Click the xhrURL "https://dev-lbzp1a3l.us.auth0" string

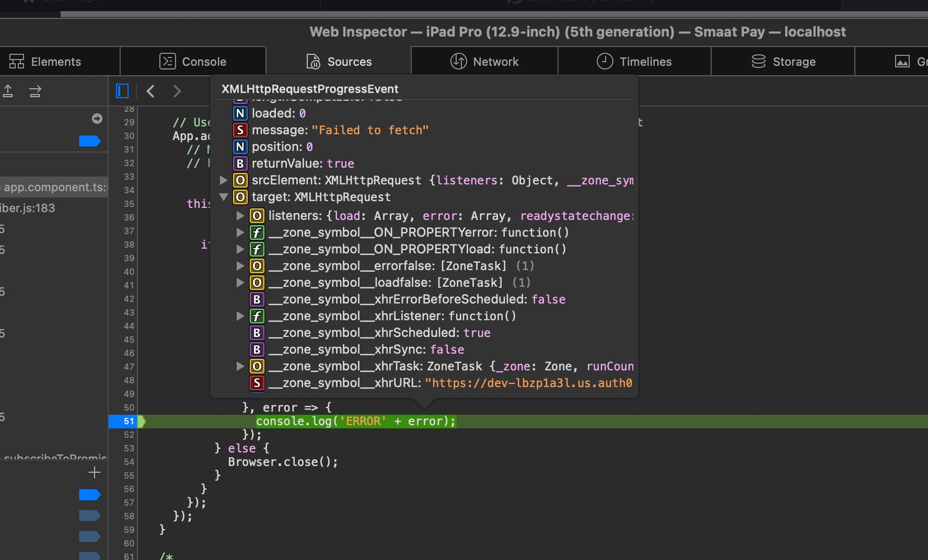click(529, 383)
